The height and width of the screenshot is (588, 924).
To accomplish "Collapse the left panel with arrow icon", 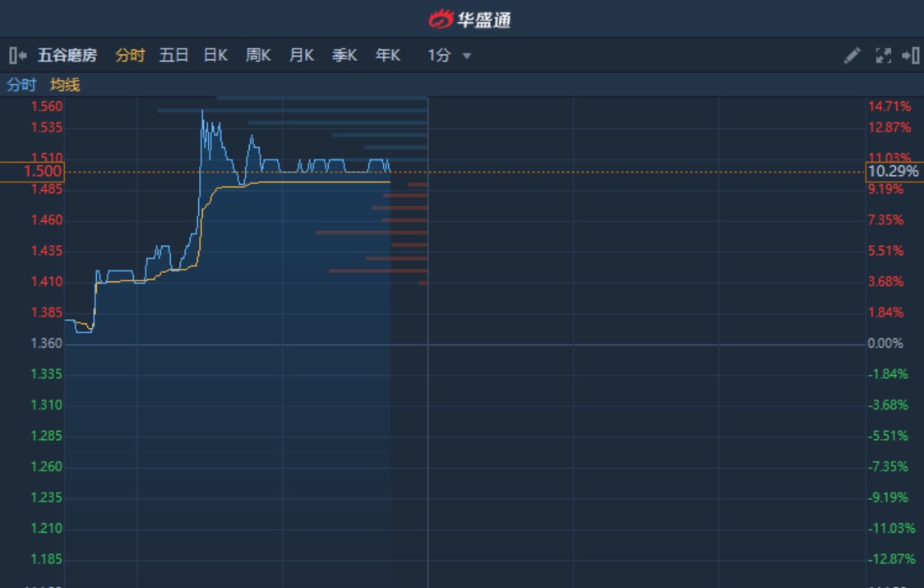I will tap(17, 56).
